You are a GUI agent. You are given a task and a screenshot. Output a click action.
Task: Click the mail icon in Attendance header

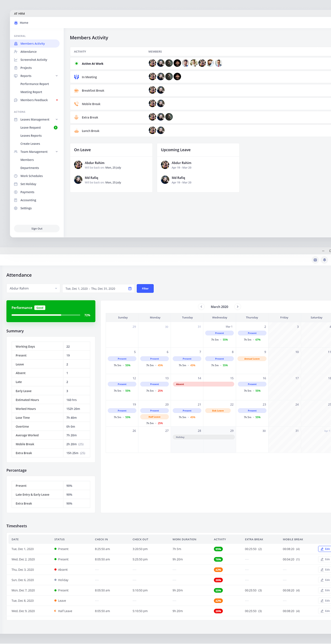[x=315, y=260]
